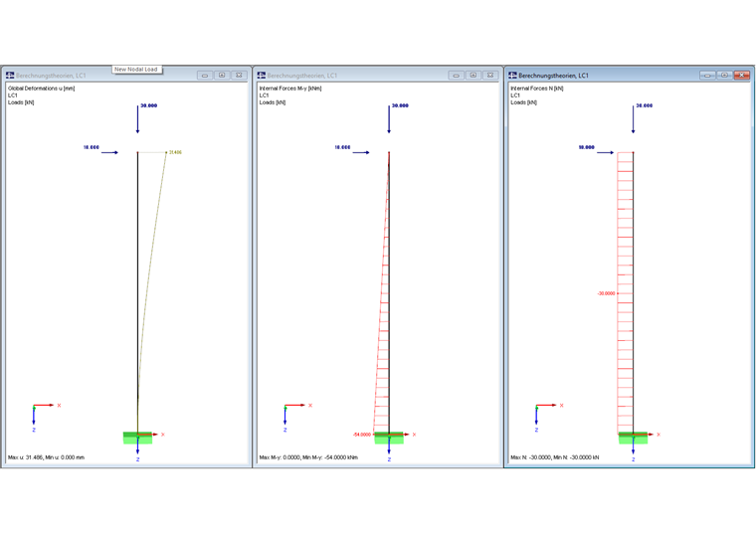The width and height of the screenshot is (756, 535).
Task: Maximize the Global Deformations window
Action: tap(222, 76)
